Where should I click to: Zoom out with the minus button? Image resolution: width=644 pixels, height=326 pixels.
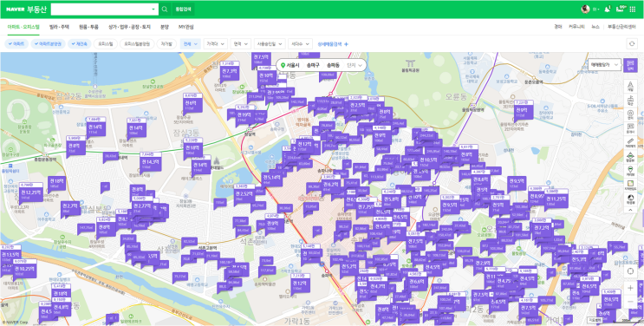pyautogui.click(x=630, y=302)
